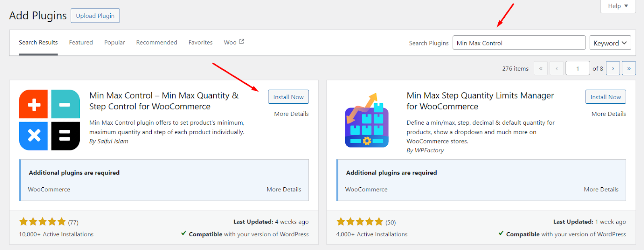Click the current page number field
Screen dimensions: 644x250
(578, 68)
